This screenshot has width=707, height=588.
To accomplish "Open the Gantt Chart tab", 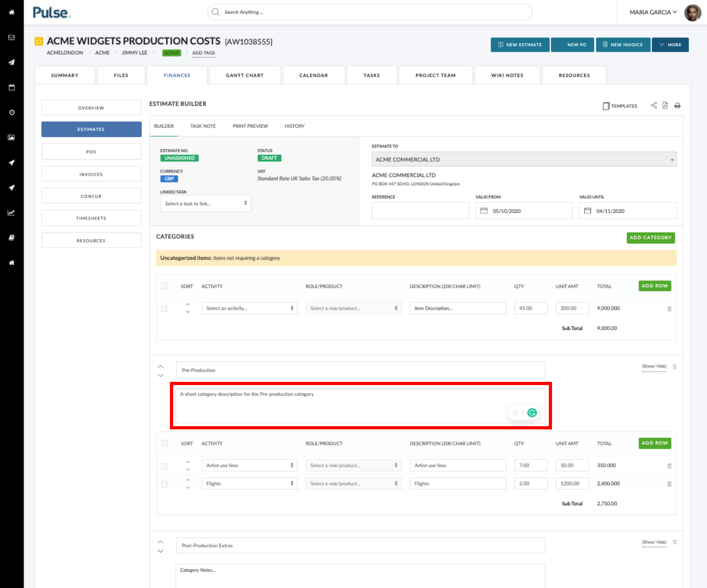I will (245, 75).
